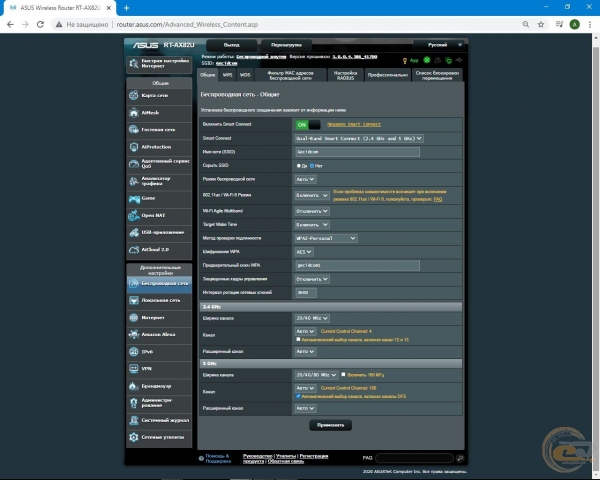
Task: Select 'Нет' radio for Hide SSID
Action: click(x=312, y=166)
